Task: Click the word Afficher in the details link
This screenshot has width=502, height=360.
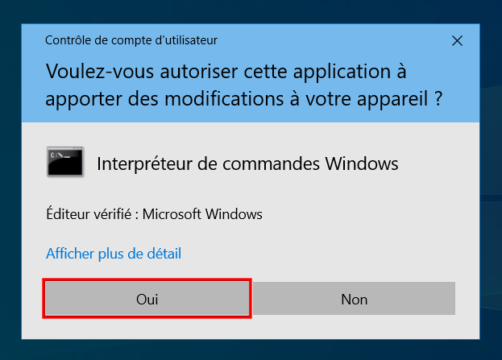Action: tap(70, 253)
